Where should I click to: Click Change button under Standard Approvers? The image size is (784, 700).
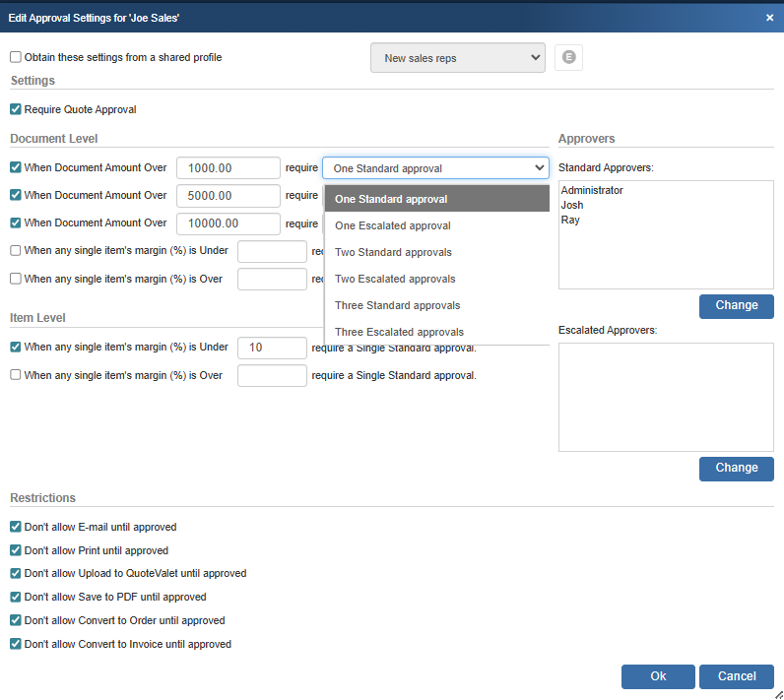click(x=736, y=306)
